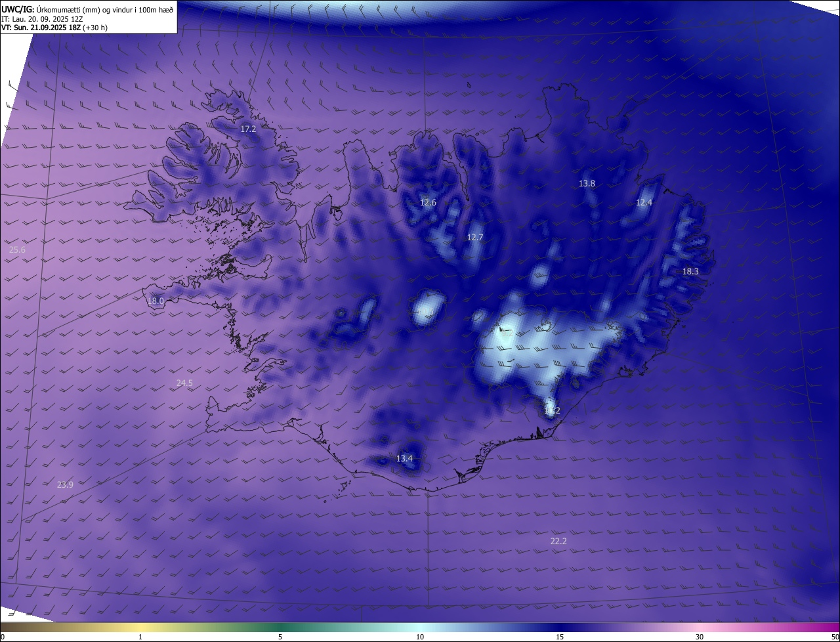Screen dimensions: 840x642
Task: Click the 24.5 value label
Action: (x=184, y=383)
